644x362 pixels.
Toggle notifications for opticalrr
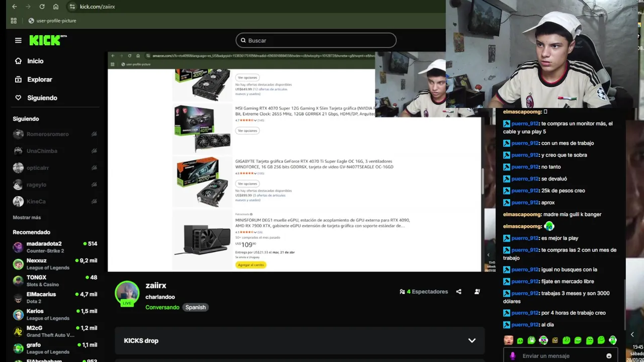point(94,168)
